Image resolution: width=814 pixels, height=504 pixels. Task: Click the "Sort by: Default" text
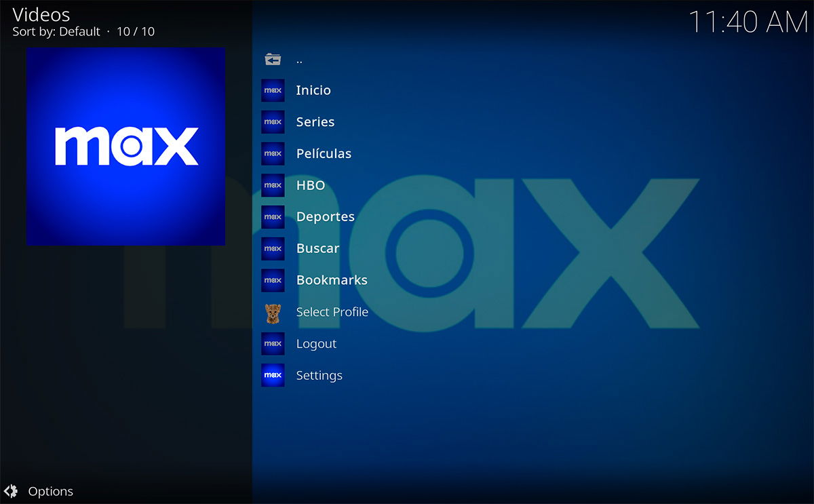point(56,32)
